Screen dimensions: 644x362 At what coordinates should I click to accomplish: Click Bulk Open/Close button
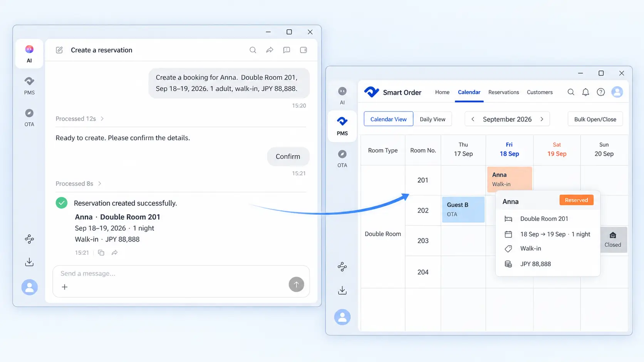pyautogui.click(x=595, y=119)
